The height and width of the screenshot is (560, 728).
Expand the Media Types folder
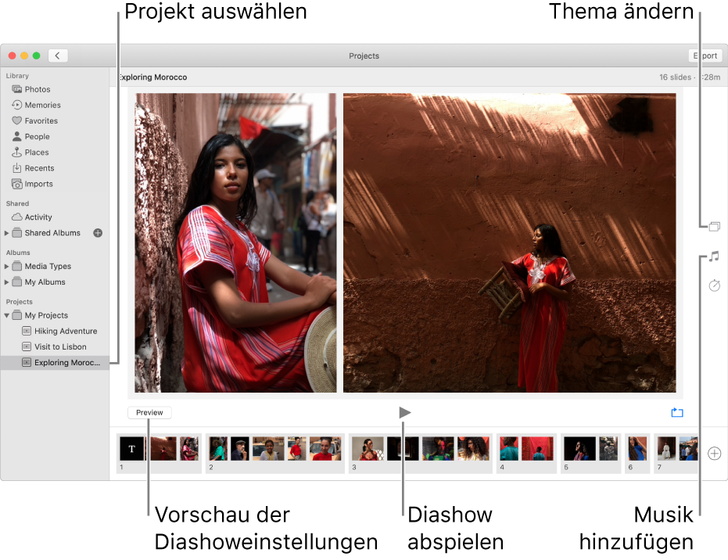tap(6, 267)
